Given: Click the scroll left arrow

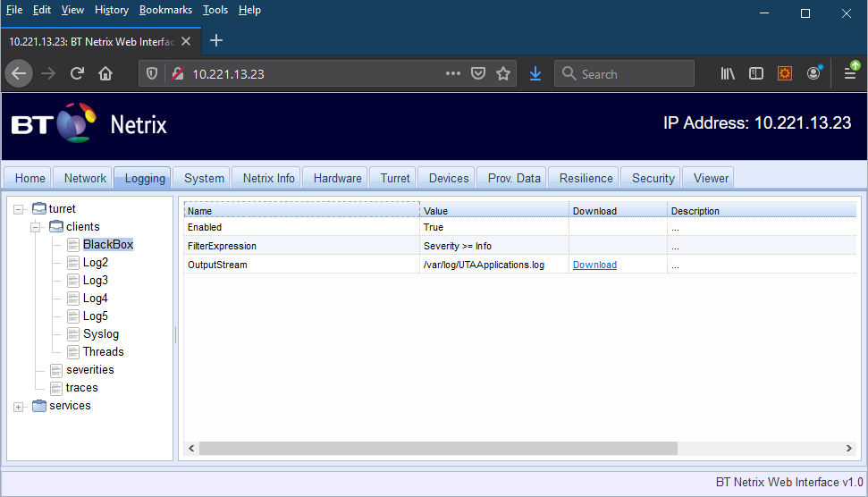Looking at the screenshot, I should (x=191, y=449).
